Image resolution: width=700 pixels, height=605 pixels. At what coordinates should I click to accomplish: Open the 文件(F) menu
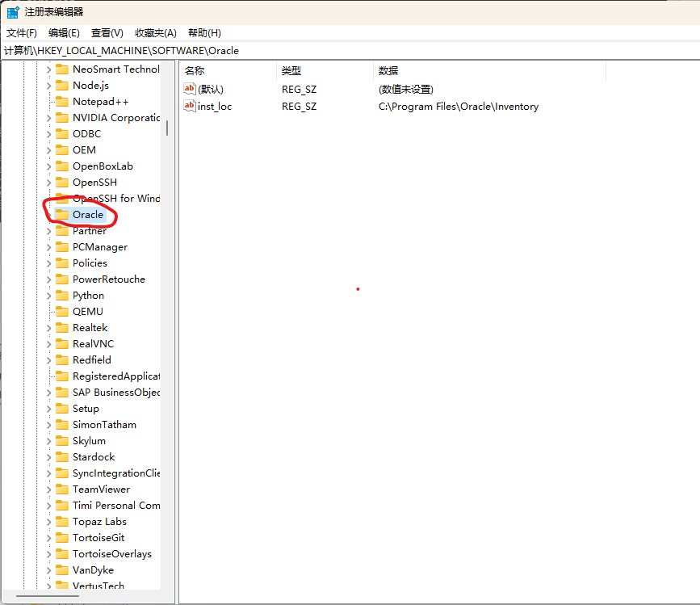22,33
